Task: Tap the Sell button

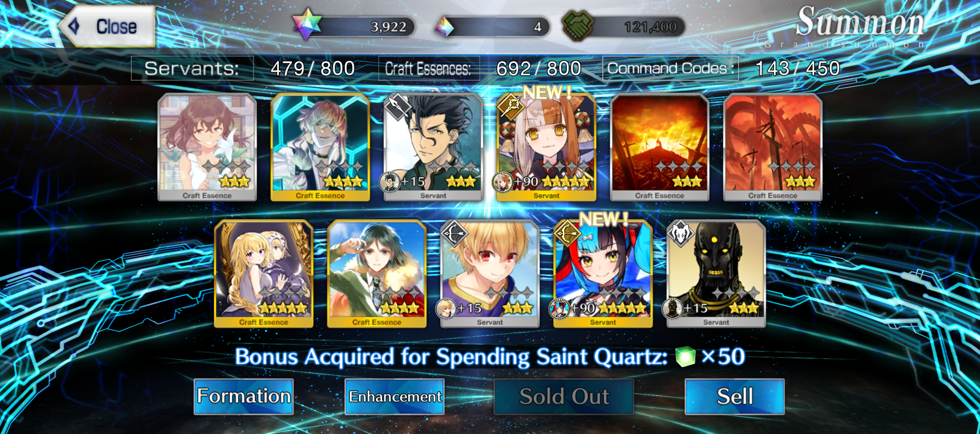Action: point(735,397)
